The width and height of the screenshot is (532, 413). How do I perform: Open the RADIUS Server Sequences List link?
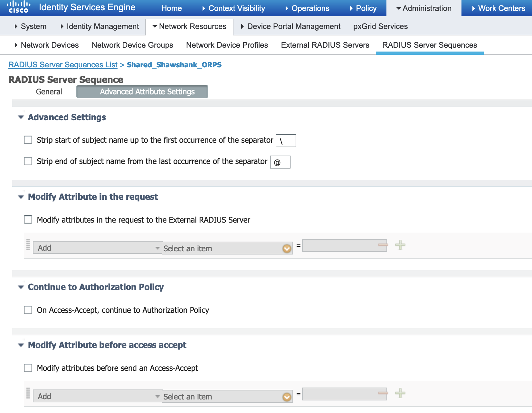click(x=63, y=65)
